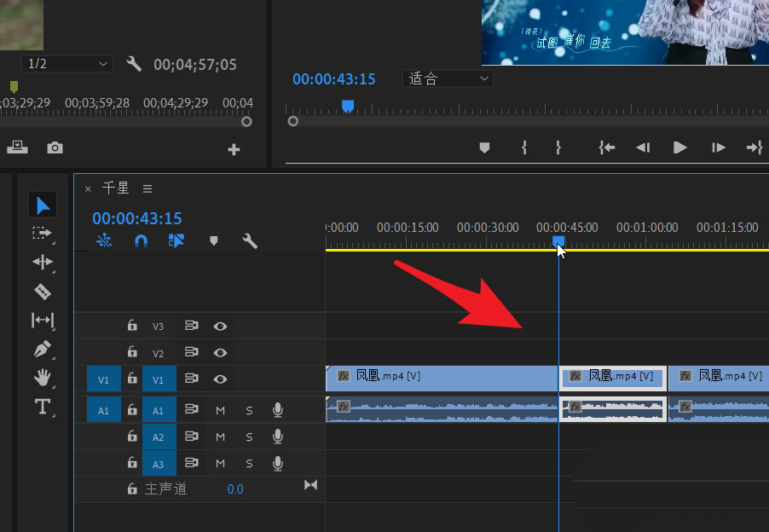Screen dimensions: 769x532
Task: Select the Slip tool
Action: pyautogui.click(x=42, y=320)
